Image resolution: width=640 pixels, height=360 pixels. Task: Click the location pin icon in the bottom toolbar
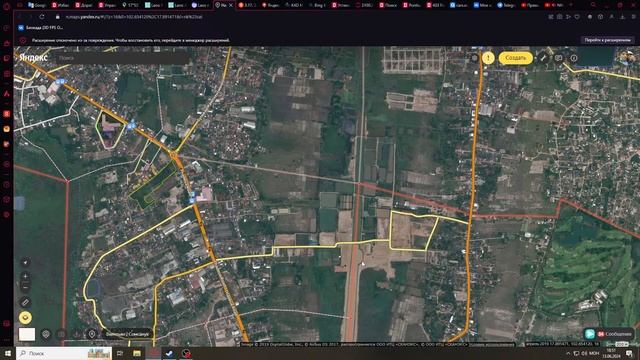(92, 334)
